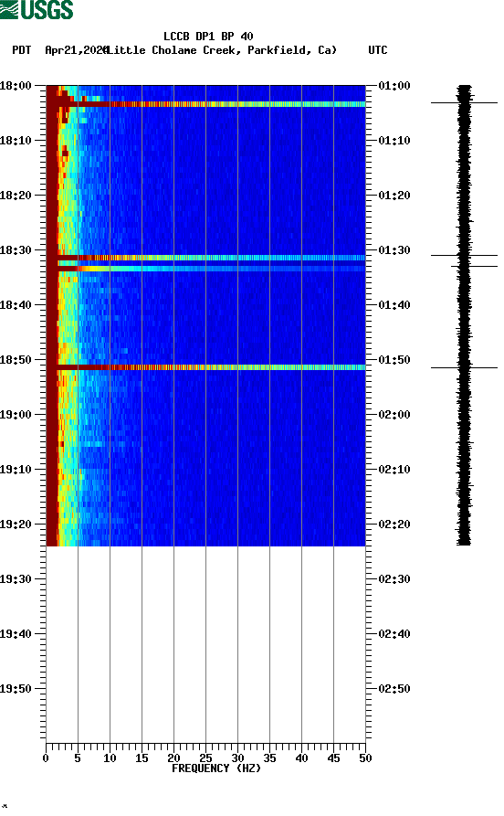Click the seismogram event marker line near 01:51
This screenshot has width=504, height=816.
[x=464, y=368]
